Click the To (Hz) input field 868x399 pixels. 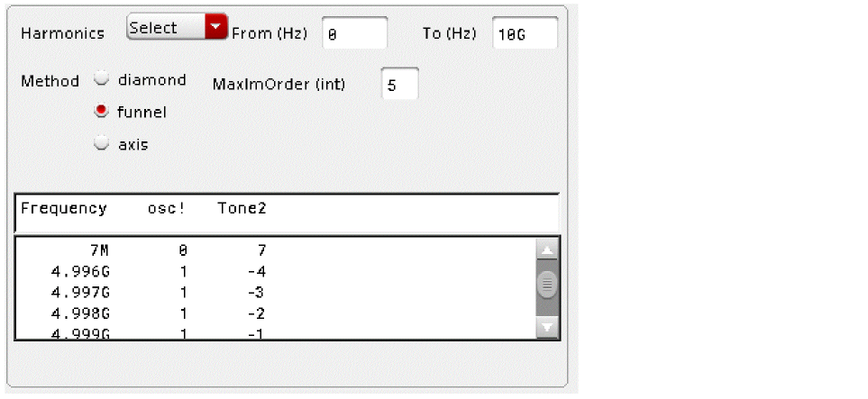[525, 33]
